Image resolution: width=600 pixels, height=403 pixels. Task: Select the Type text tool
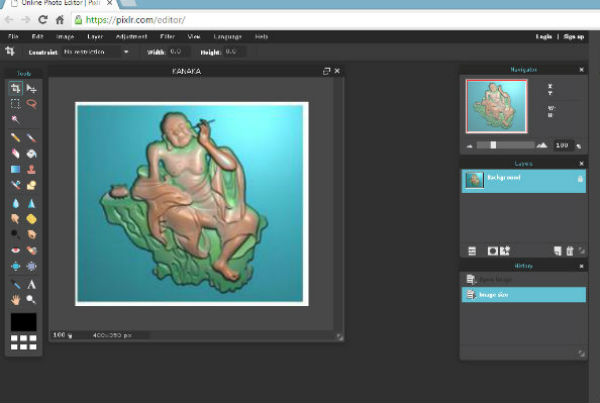31,284
